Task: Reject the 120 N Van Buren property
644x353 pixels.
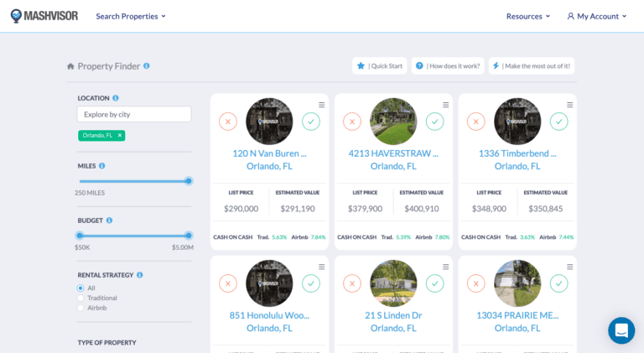Action: pos(228,122)
